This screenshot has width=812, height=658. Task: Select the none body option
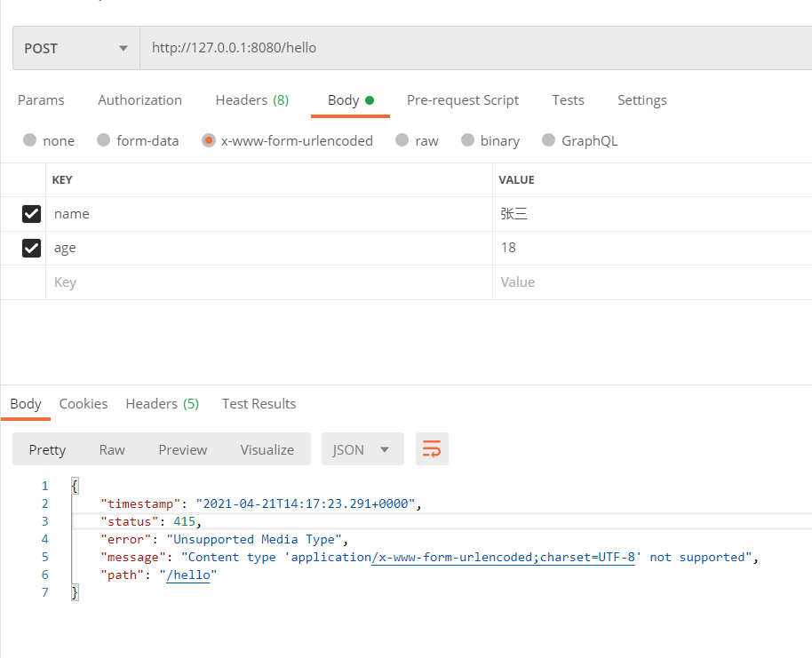(x=30, y=140)
